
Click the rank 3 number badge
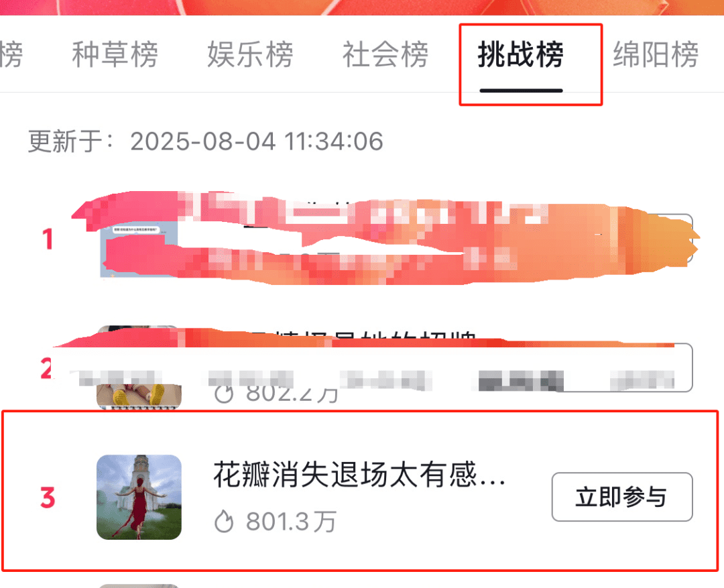pos(48,497)
